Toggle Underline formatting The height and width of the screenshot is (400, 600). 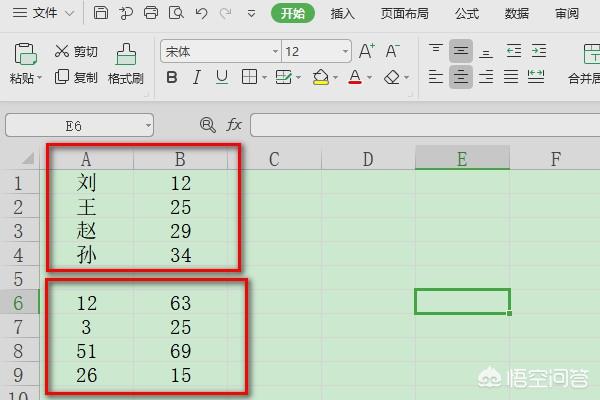pos(222,77)
